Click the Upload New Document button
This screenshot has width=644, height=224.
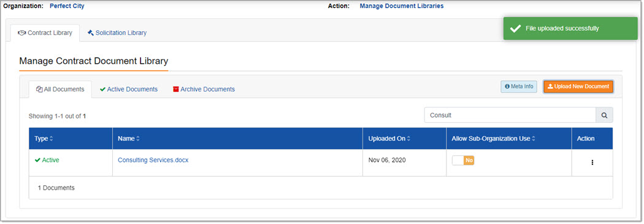click(578, 87)
